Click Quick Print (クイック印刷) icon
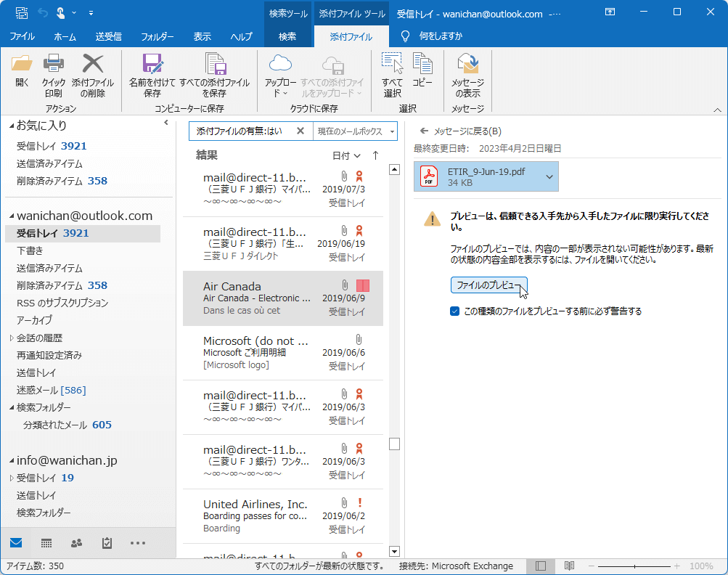This screenshot has height=575, width=728. pyautogui.click(x=54, y=64)
